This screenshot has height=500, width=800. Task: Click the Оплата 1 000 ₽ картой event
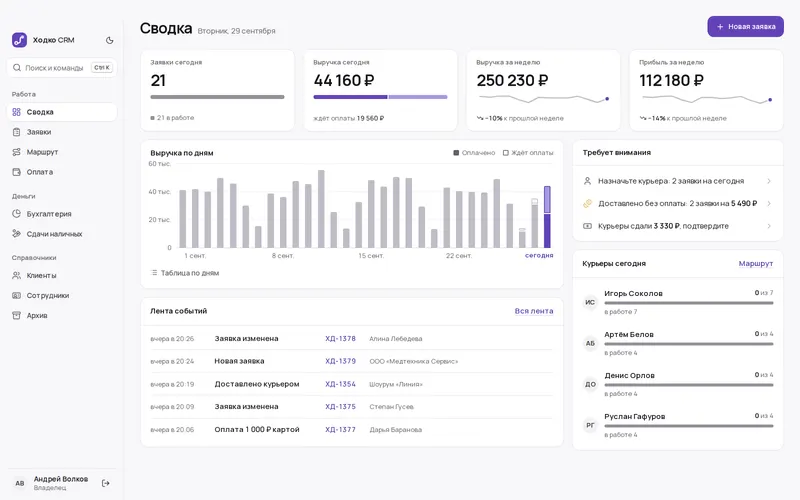pos(257,430)
